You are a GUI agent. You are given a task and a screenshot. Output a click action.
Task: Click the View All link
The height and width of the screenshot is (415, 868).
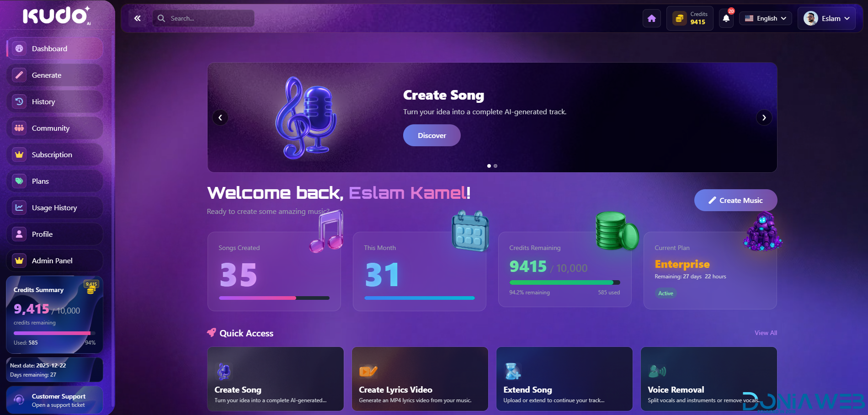point(766,333)
